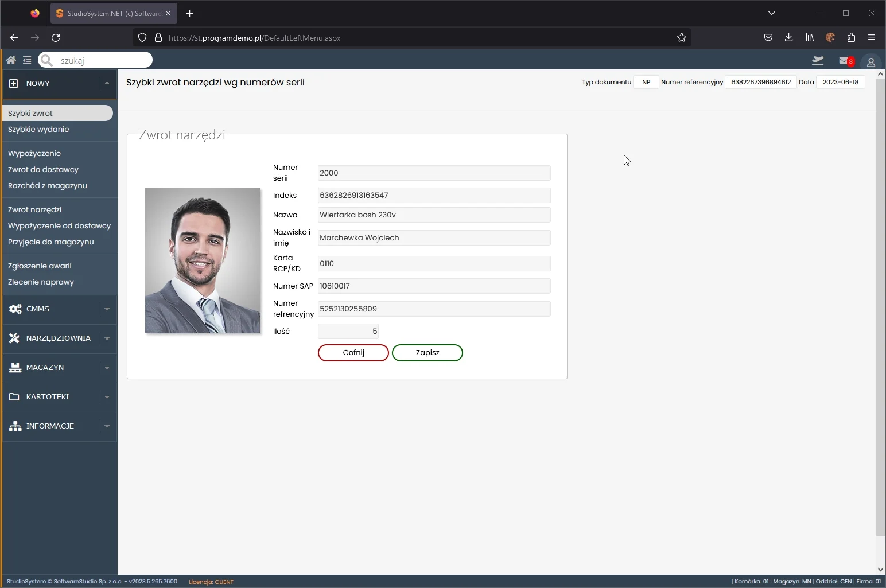Screen dimensions: 886x588
Task: Expand the NARZĘDZIOWNIA section arrow
Action: [x=107, y=338]
